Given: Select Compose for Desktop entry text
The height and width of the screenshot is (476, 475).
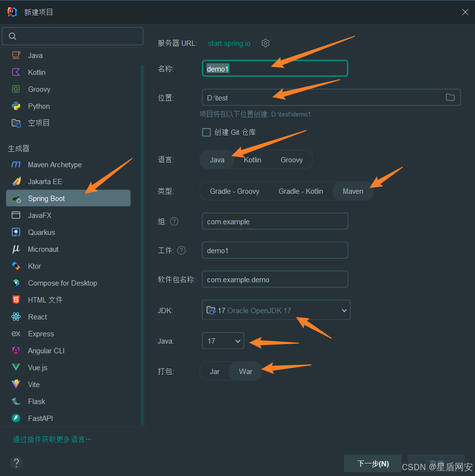Looking at the screenshot, I should 62,283.
